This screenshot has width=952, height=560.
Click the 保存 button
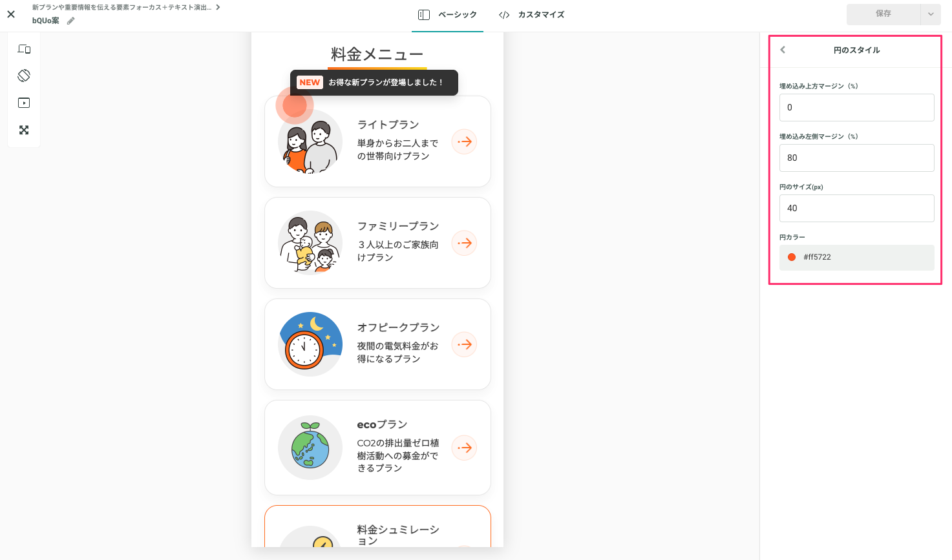pos(883,14)
